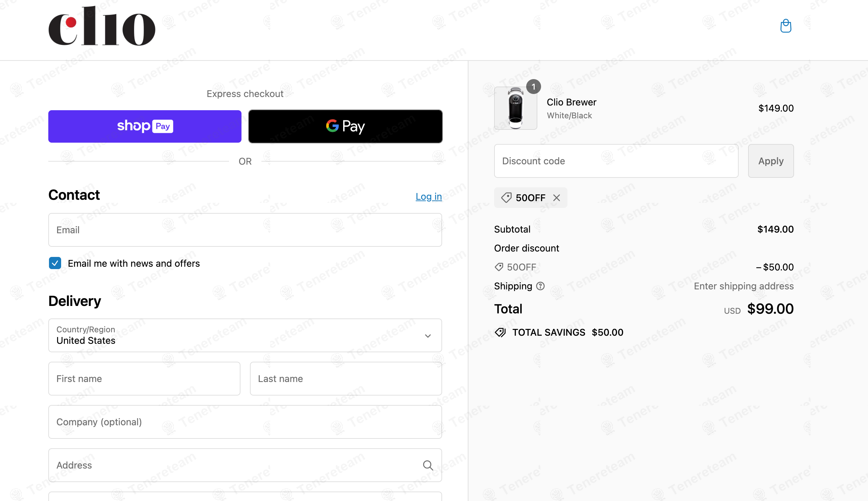Expand the Country/Region dropdown
The image size is (868, 501).
point(245,335)
